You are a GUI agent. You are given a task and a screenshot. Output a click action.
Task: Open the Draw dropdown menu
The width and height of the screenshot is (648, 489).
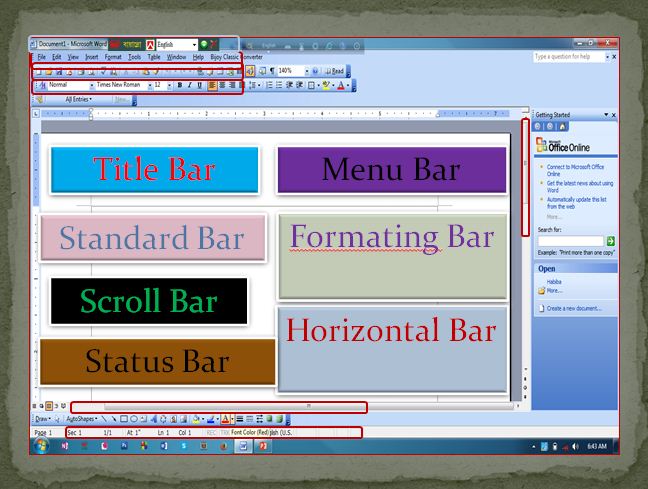pyautogui.click(x=43, y=419)
